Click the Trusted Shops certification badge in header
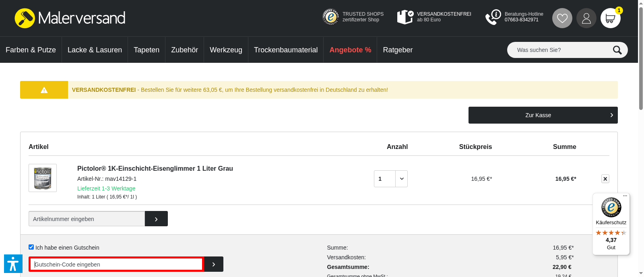 pyautogui.click(x=353, y=17)
